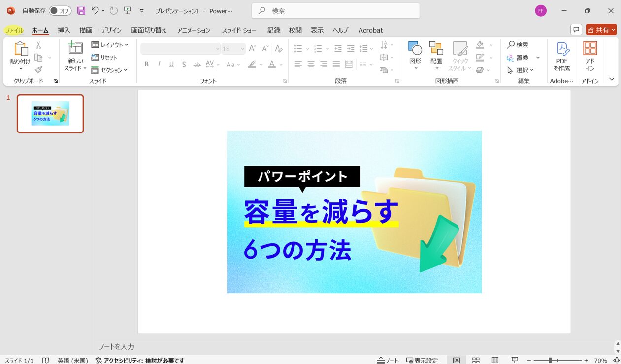
Task: Open Customize Quick Access Toolbar dropdown
Action: tap(142, 11)
